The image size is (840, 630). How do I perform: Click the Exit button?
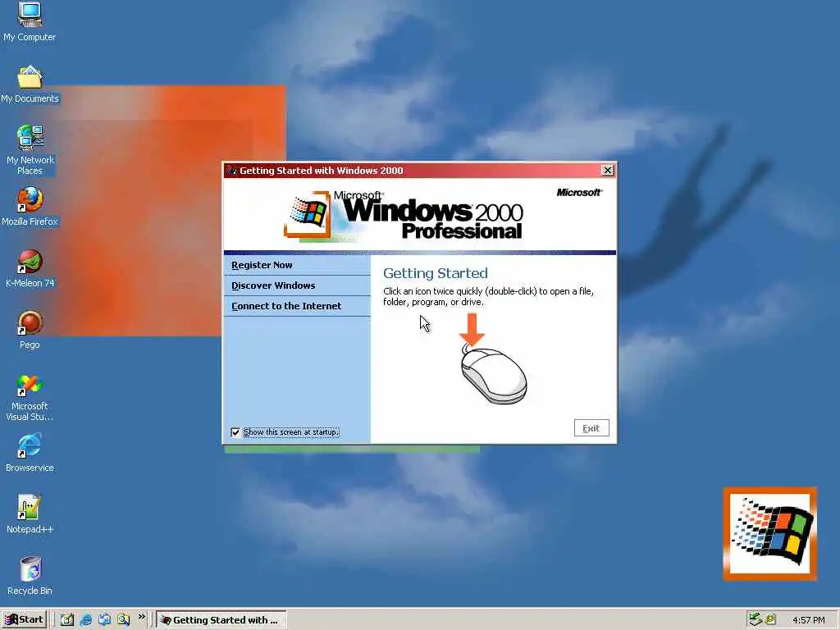point(591,428)
